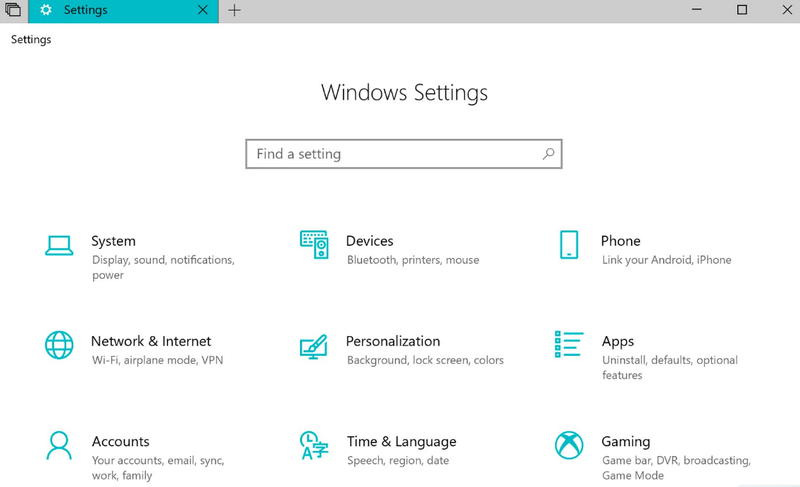This screenshot has width=800, height=487.
Task: Open Devices settings title
Action: point(369,241)
